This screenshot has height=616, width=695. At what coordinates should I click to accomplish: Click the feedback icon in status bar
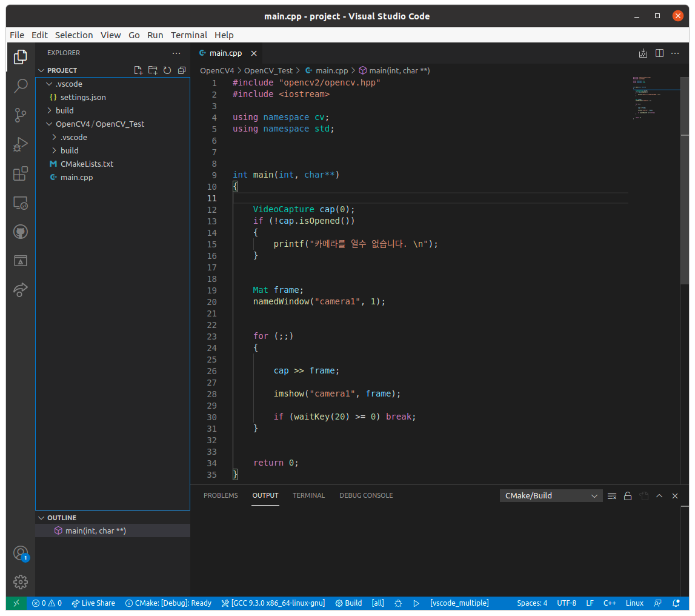[x=658, y=603]
